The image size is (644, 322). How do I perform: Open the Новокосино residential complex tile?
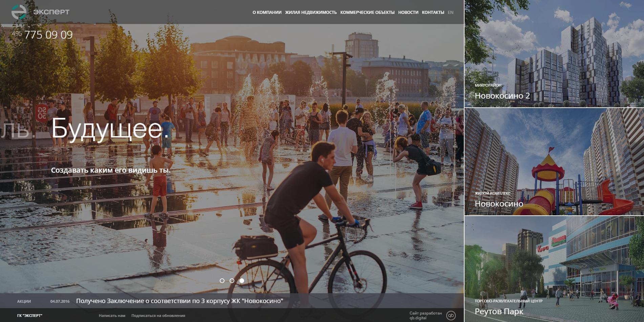tap(554, 162)
